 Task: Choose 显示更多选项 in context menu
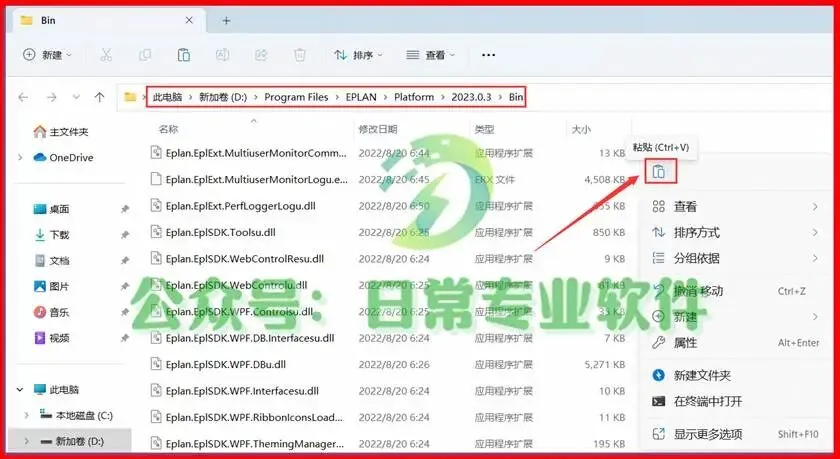pyautogui.click(x=736, y=434)
